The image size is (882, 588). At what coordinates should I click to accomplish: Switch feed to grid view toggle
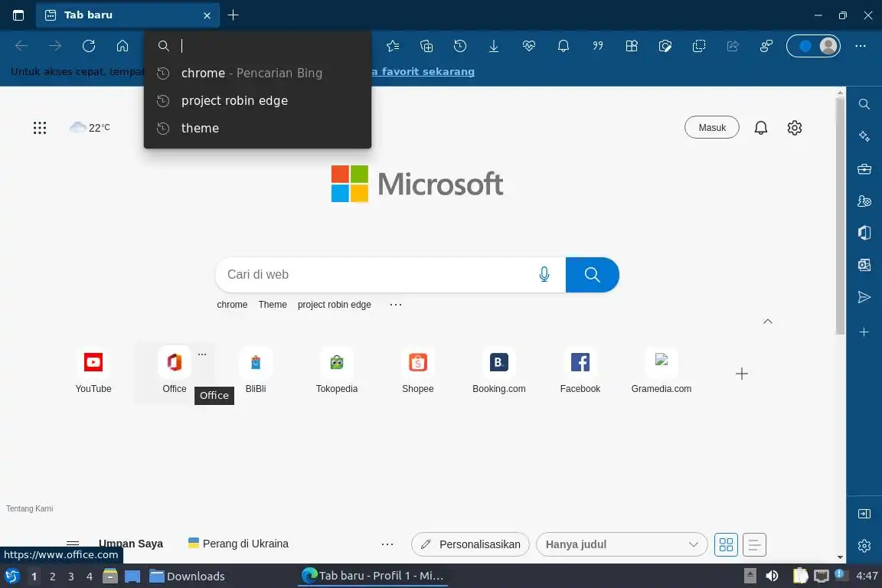tap(726, 544)
